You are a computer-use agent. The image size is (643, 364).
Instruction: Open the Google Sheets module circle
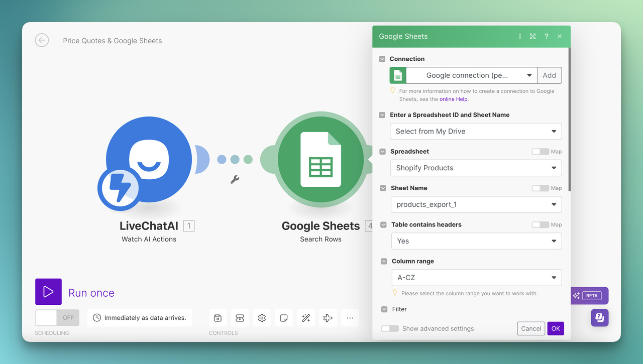coord(320,159)
